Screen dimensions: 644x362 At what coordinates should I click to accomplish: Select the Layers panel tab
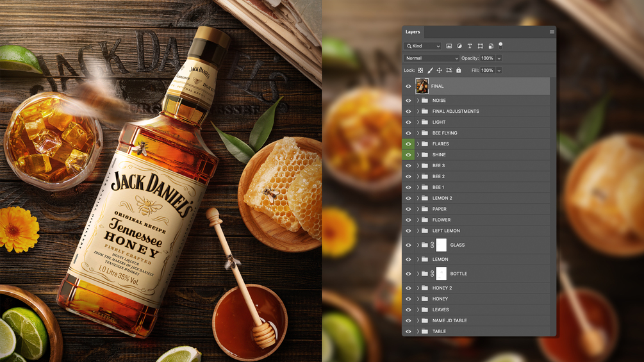click(x=413, y=31)
